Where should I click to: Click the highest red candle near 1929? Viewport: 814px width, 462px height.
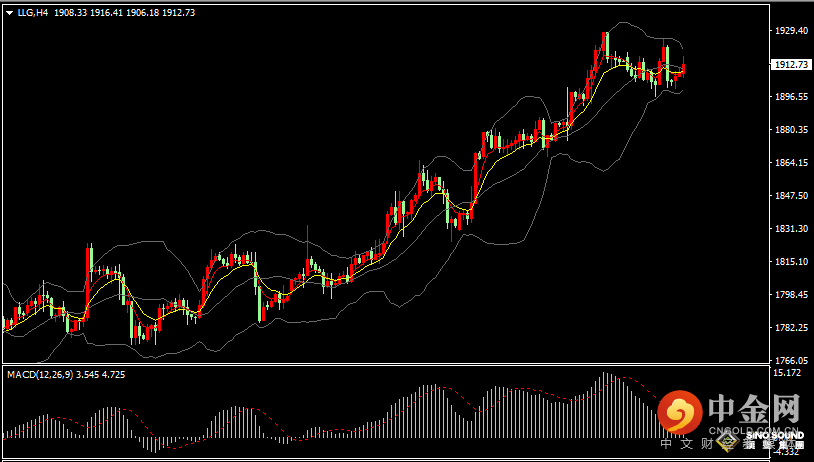(605, 42)
